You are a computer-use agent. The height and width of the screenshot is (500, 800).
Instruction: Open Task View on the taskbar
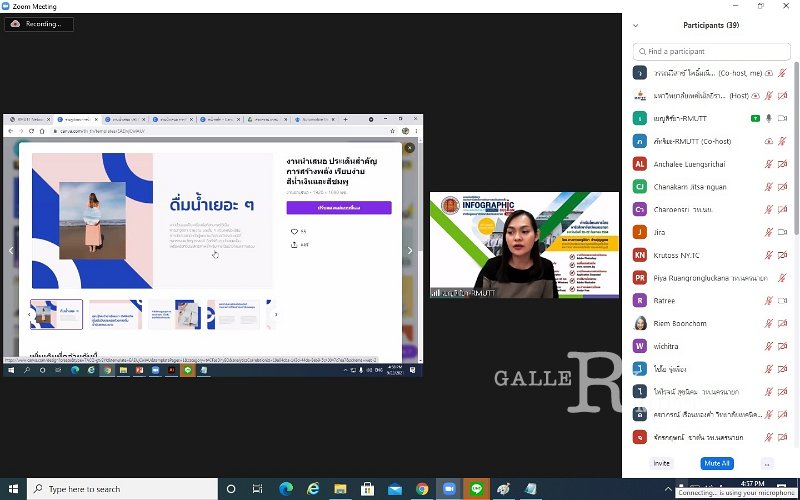258,489
